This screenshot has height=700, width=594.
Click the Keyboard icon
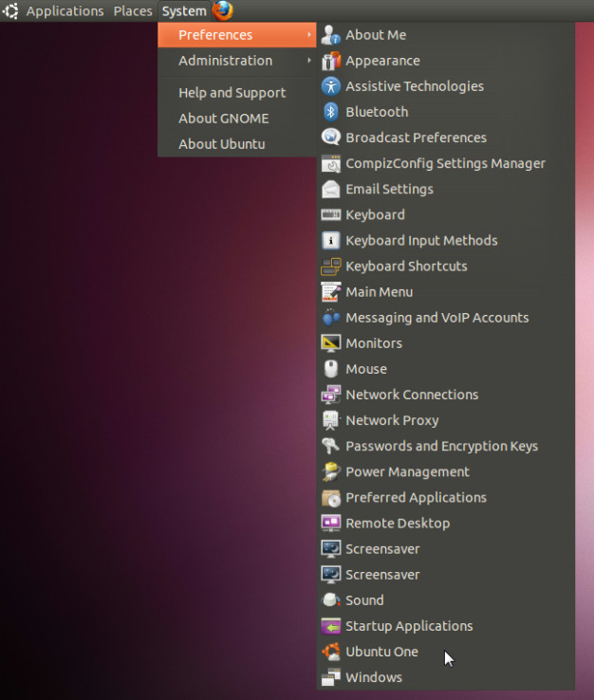[x=331, y=214]
